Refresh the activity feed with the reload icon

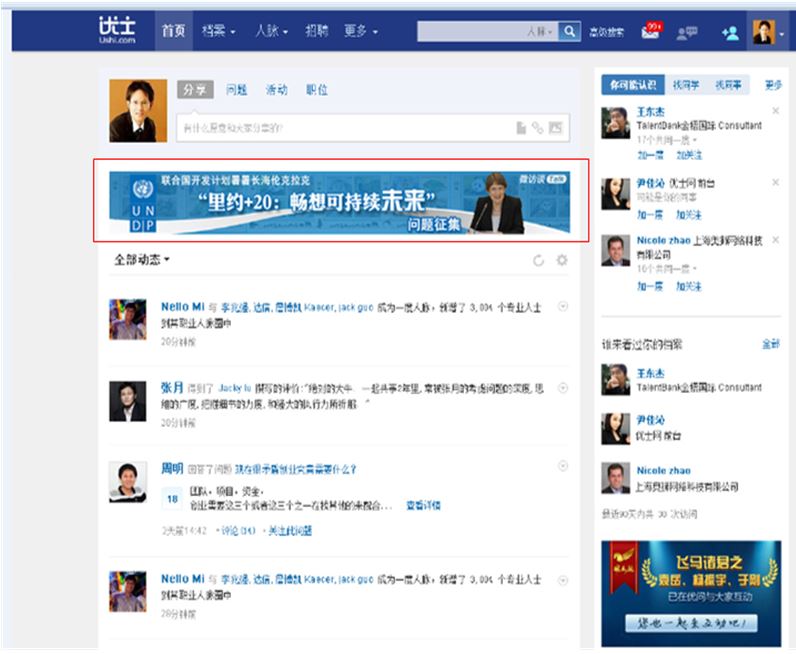(x=539, y=260)
